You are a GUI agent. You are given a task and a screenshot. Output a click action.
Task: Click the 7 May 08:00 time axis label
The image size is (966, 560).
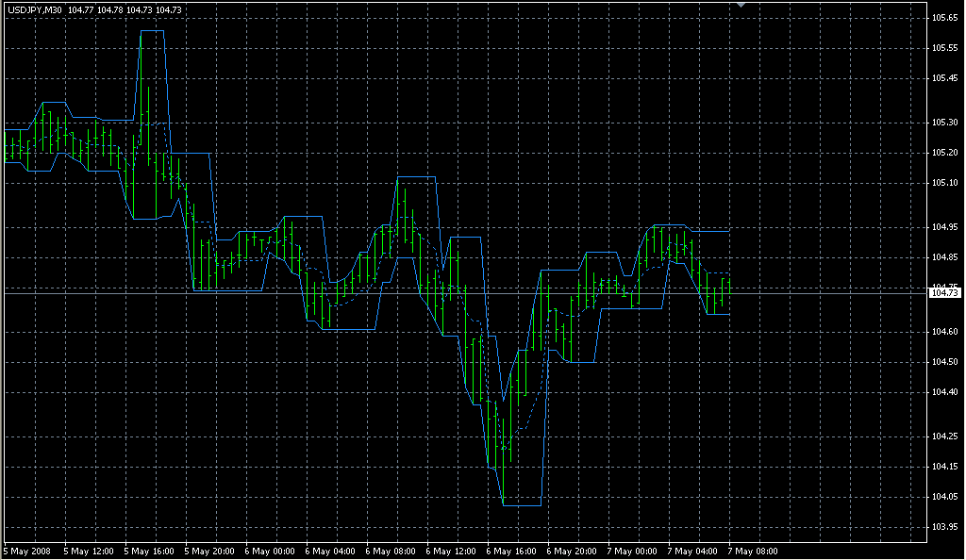(754, 551)
